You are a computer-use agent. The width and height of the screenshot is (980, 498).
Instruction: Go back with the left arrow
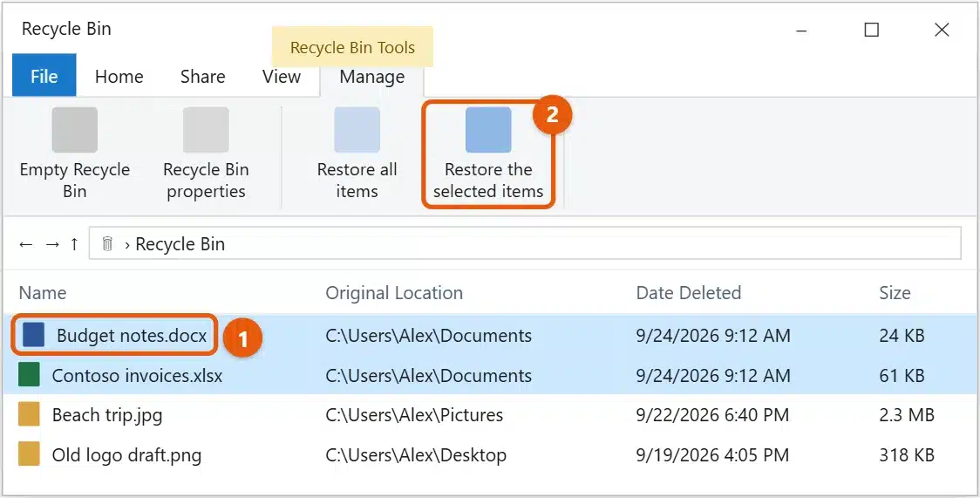pyautogui.click(x=25, y=244)
